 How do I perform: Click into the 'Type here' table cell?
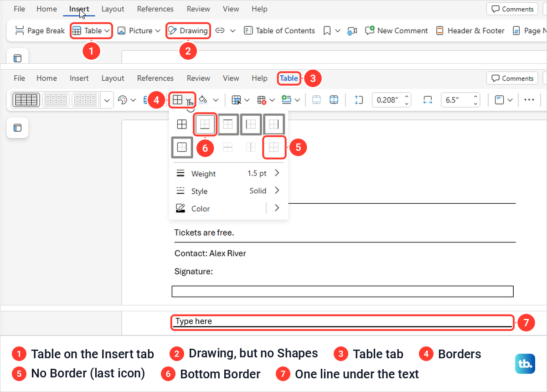pyautogui.click(x=343, y=321)
